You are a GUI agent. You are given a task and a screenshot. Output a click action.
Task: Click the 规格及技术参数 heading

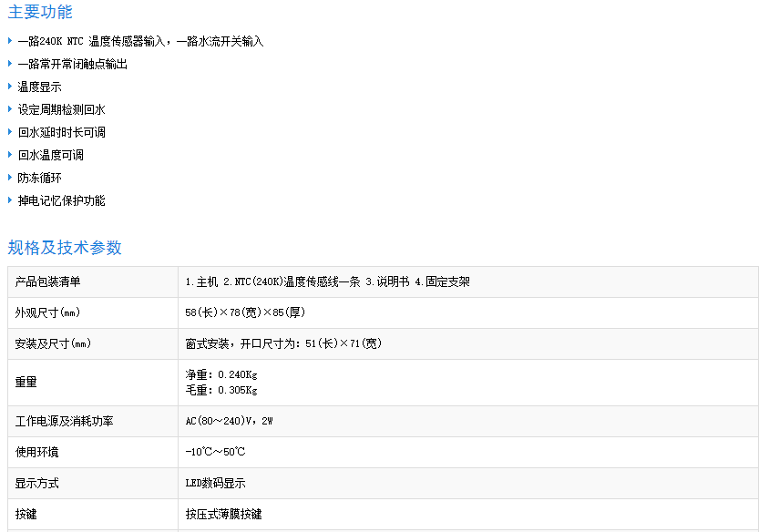pos(65,248)
